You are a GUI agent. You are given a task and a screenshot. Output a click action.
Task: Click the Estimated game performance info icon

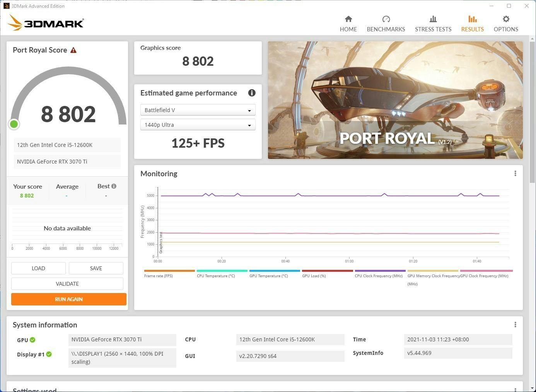click(252, 93)
